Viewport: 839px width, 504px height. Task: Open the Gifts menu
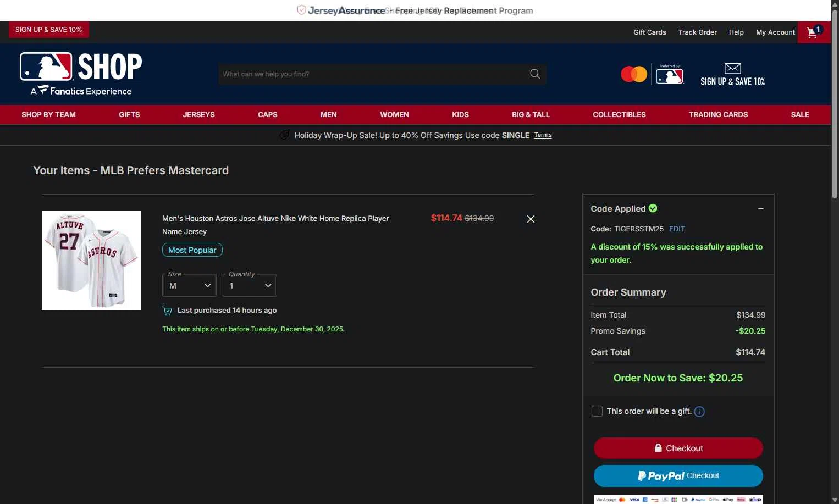(x=129, y=114)
